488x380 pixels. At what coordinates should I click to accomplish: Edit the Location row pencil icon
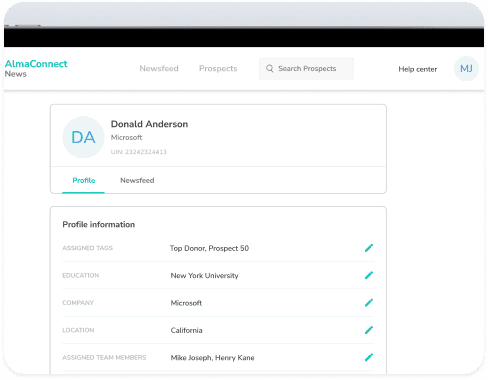pyautogui.click(x=369, y=330)
